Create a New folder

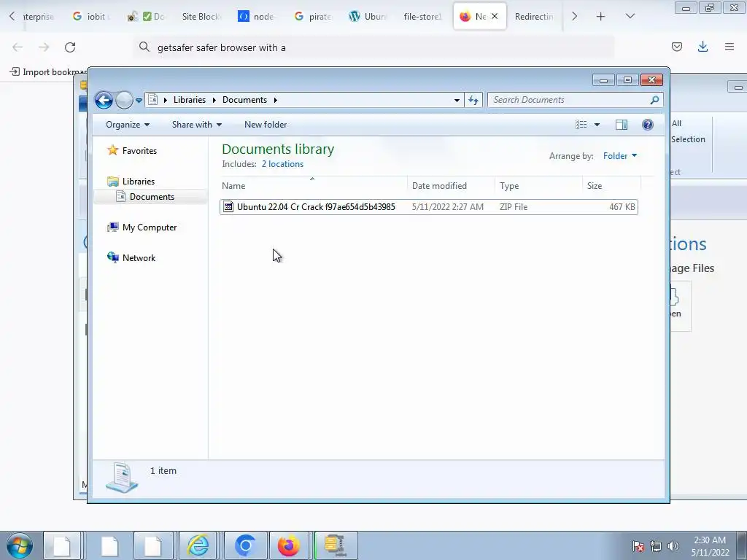(266, 125)
